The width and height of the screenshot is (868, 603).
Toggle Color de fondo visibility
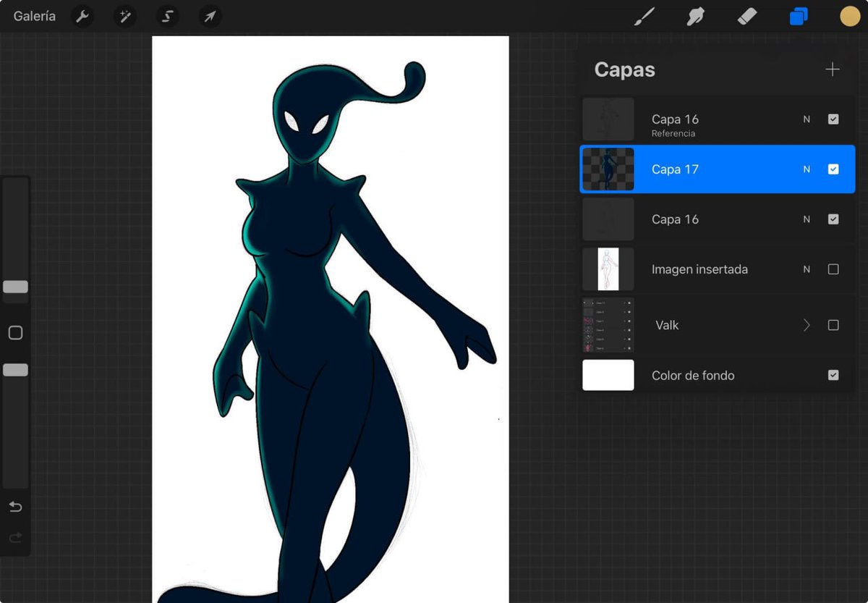(833, 375)
